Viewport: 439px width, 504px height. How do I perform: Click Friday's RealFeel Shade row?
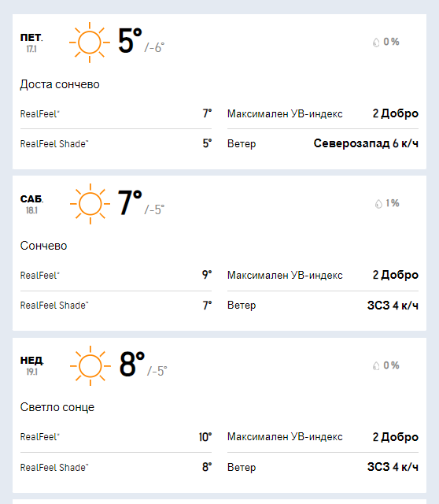pos(116,143)
